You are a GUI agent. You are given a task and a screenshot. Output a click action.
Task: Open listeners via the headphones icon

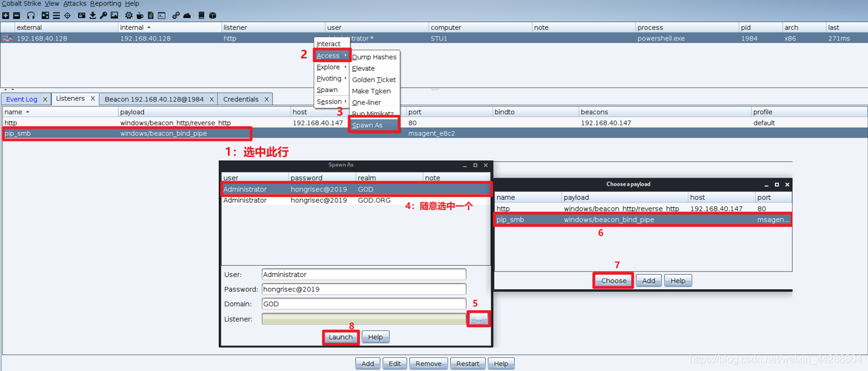click(x=30, y=15)
